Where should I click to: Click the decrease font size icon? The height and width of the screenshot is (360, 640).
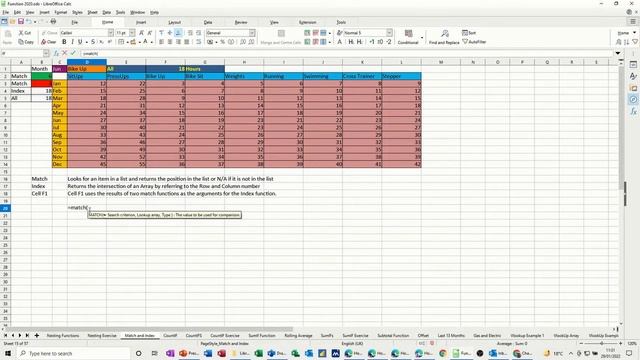click(150, 33)
